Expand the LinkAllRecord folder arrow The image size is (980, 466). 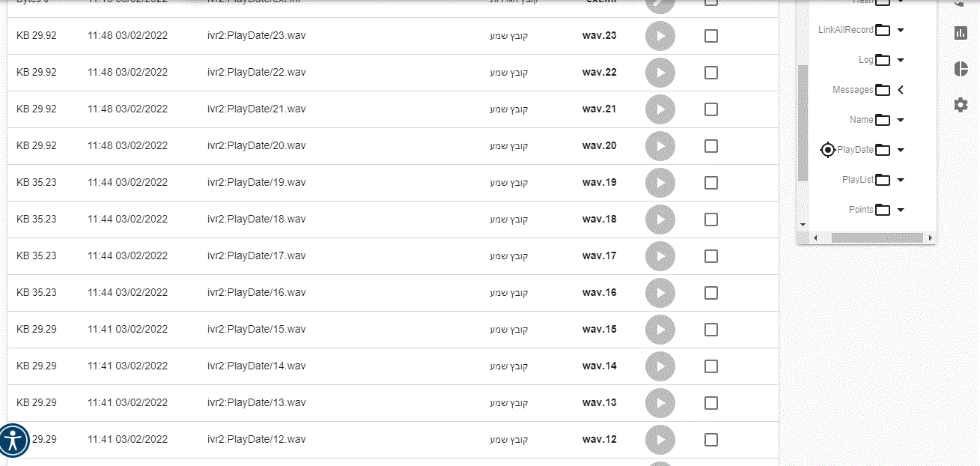pyautogui.click(x=901, y=31)
